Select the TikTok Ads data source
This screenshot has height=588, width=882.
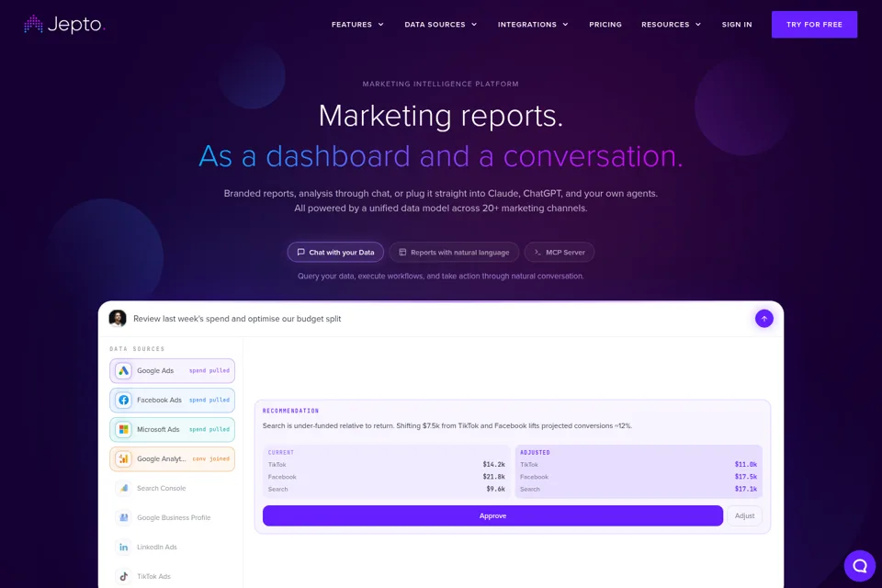[172, 576]
